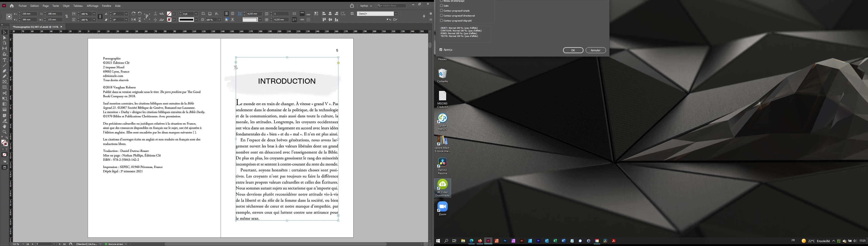Click the black stroke style swatch
The image size is (868, 246).
pyautogui.click(x=186, y=20)
